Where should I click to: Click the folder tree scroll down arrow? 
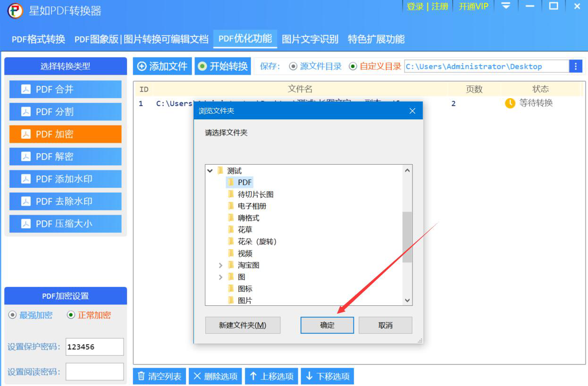(x=408, y=300)
